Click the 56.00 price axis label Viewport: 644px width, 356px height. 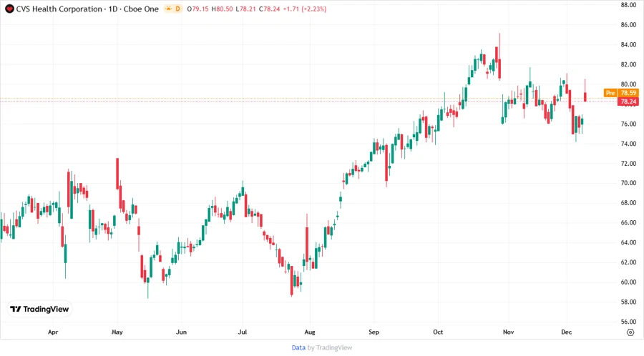coord(628,322)
